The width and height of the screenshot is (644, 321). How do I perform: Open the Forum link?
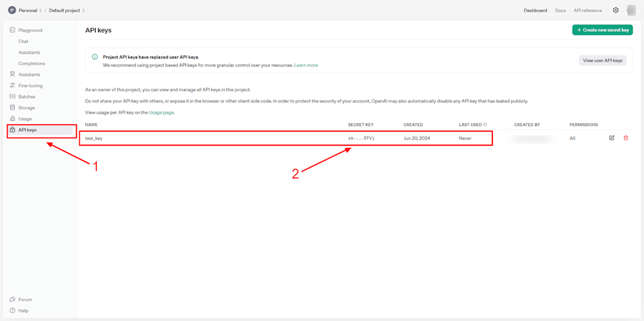click(x=25, y=300)
